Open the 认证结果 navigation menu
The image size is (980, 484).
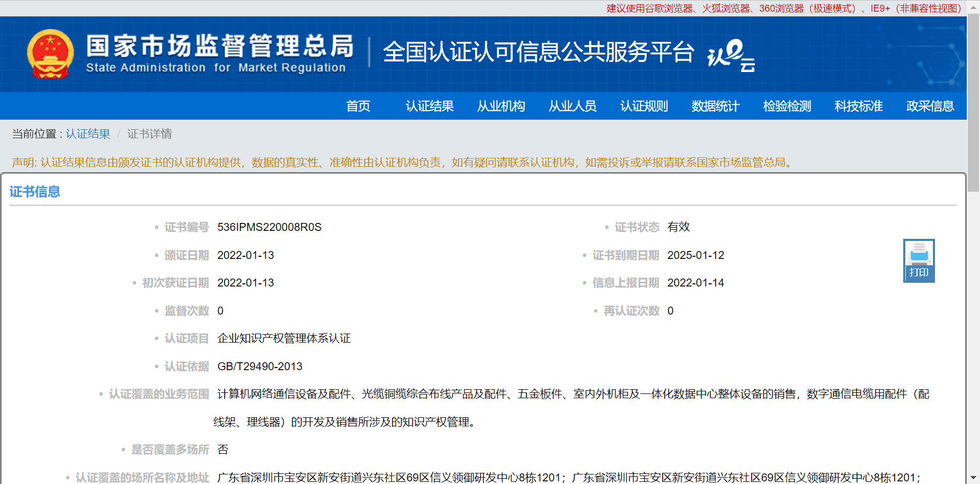pos(430,106)
